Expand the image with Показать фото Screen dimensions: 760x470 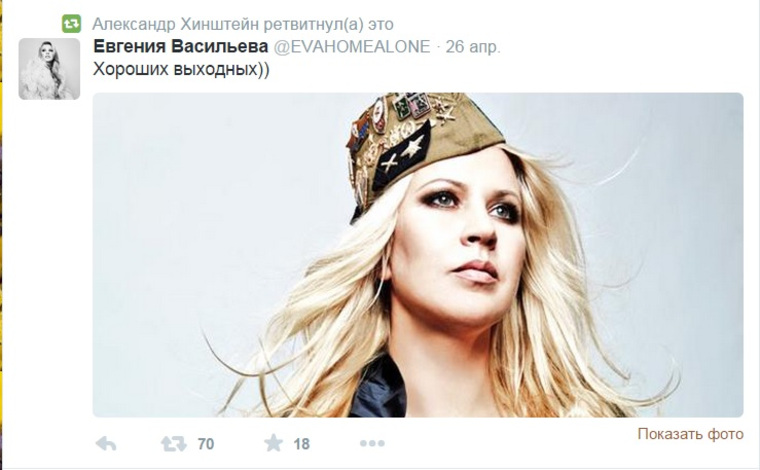[690, 434]
